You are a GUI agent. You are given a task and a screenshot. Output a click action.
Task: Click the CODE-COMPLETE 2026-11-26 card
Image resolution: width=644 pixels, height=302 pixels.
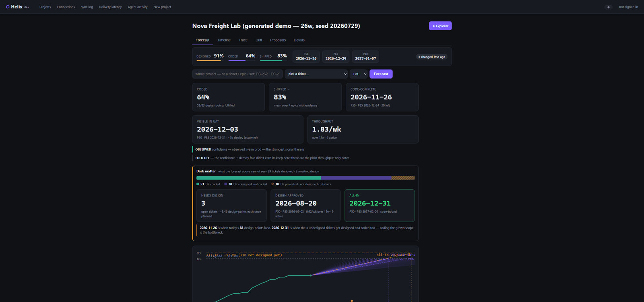click(382, 97)
